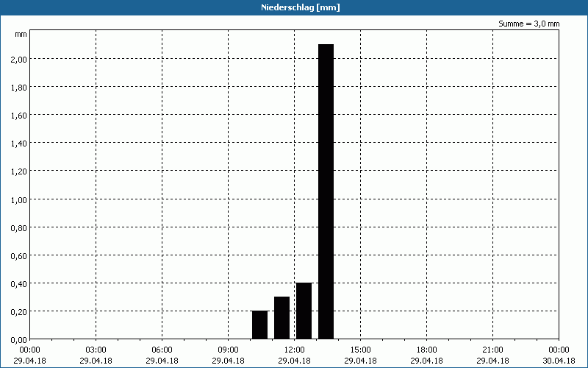The image size is (588, 368).
Task: Click the 0,30 mm bar before 12:00
Action: click(282, 318)
